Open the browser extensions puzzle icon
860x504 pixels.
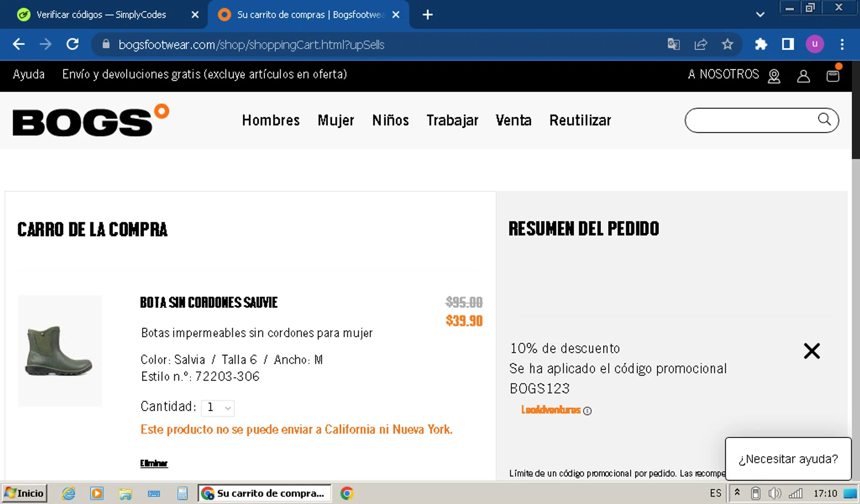[761, 44]
